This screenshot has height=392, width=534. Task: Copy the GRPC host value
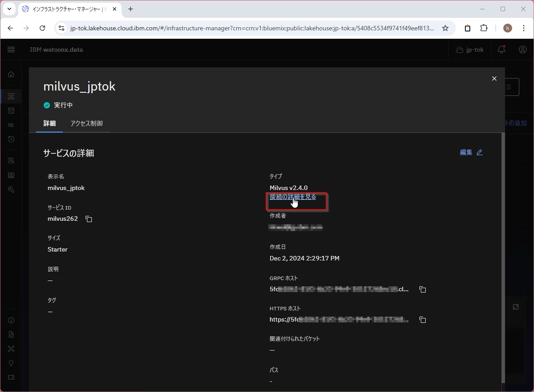click(423, 289)
